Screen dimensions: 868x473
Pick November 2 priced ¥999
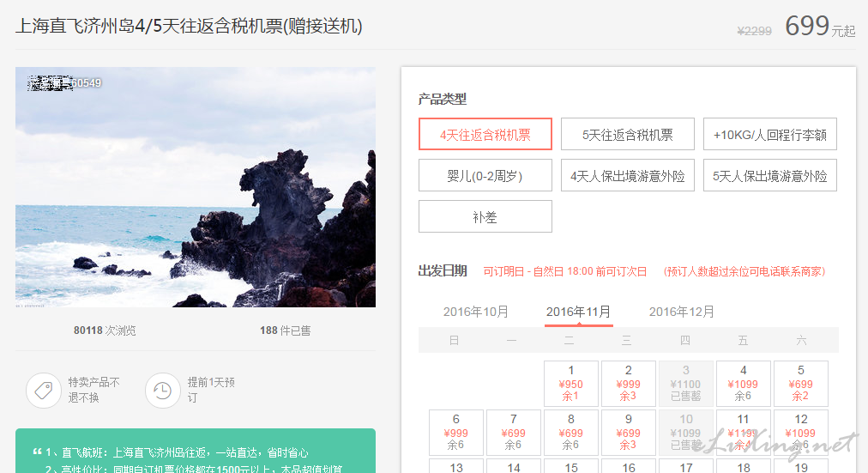pyautogui.click(x=629, y=383)
